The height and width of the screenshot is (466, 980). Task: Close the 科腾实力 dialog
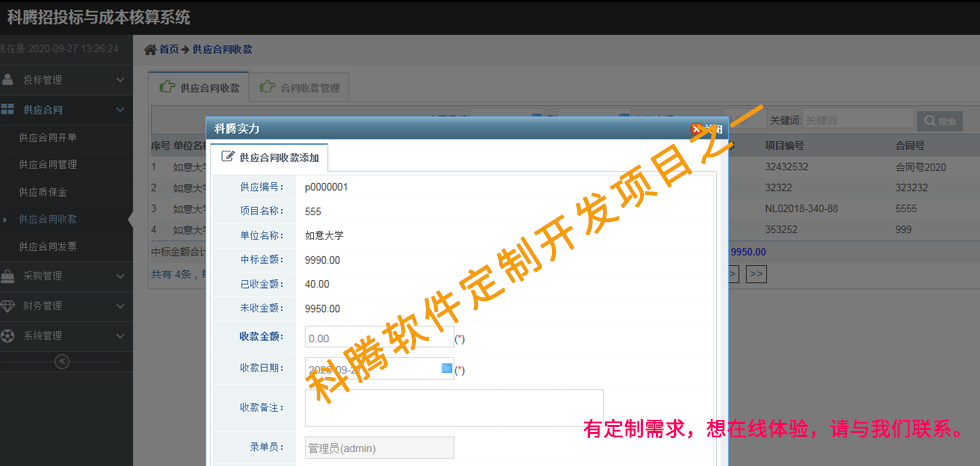(x=707, y=129)
